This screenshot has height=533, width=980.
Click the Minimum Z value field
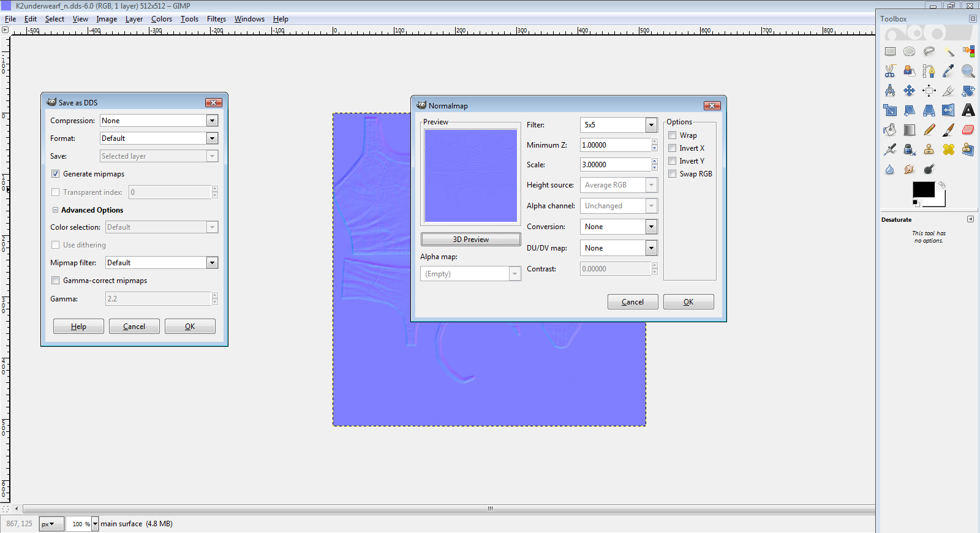615,145
